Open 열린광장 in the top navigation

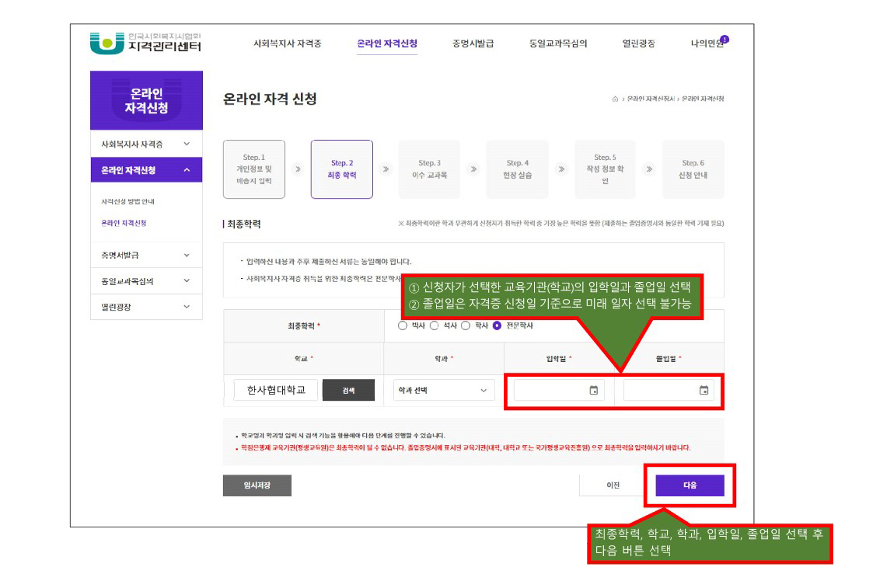pos(638,43)
